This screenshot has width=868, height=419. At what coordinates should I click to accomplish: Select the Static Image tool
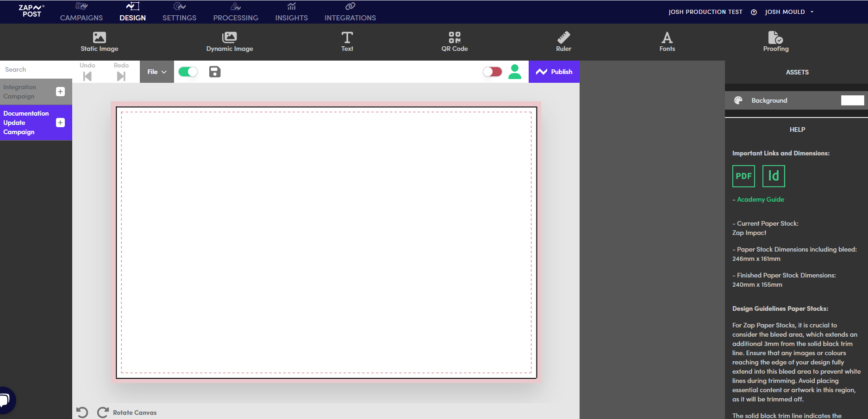(x=99, y=42)
